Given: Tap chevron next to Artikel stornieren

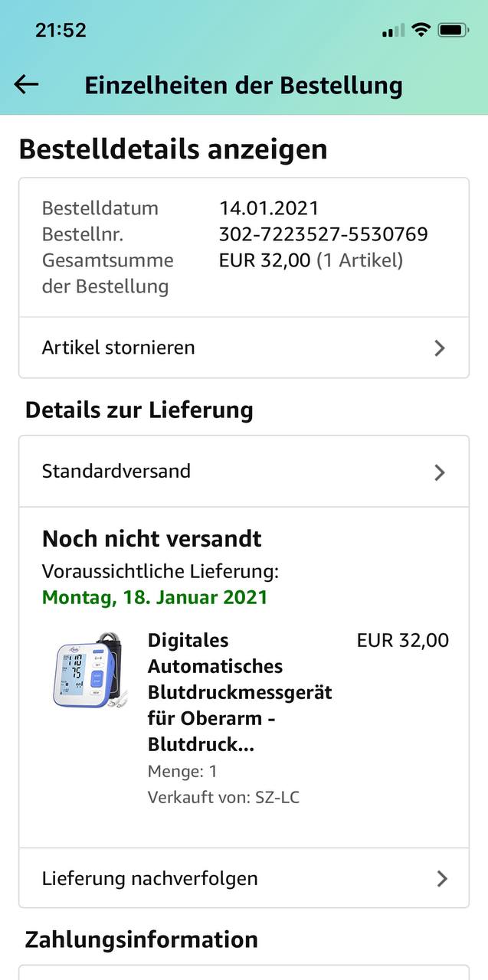Looking at the screenshot, I should click(439, 348).
